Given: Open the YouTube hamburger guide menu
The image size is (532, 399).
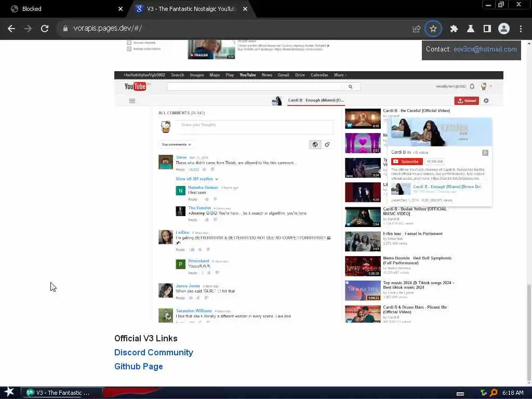Looking at the screenshot, I should [132, 101].
